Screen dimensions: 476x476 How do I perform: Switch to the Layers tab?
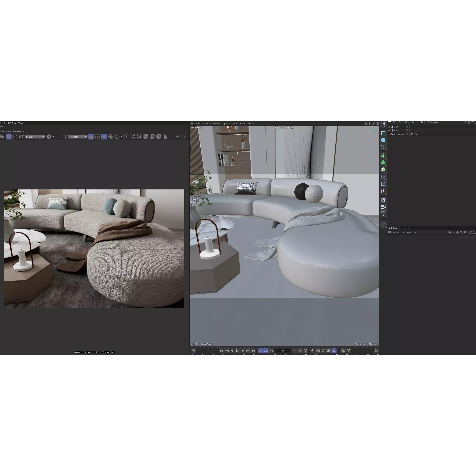(x=406, y=228)
